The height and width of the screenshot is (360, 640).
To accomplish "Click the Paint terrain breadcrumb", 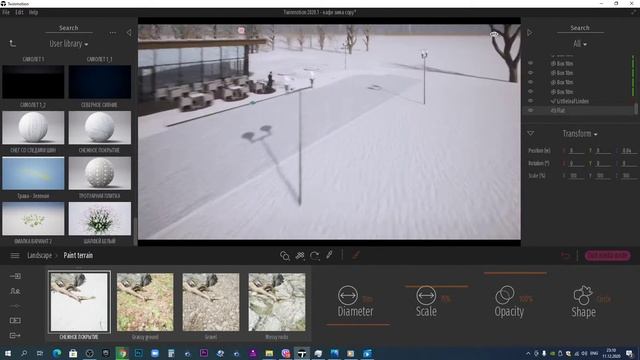I will pos(78,256).
